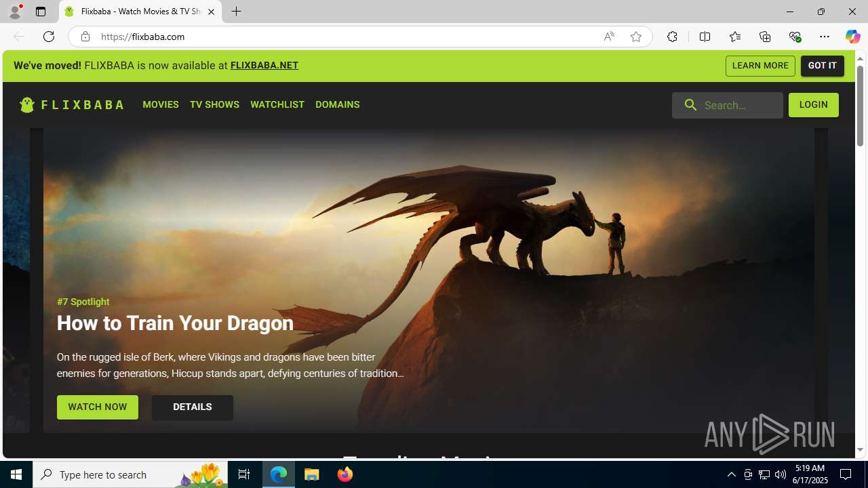Open the DOMAINS page
The height and width of the screenshot is (488, 868).
pos(338,104)
